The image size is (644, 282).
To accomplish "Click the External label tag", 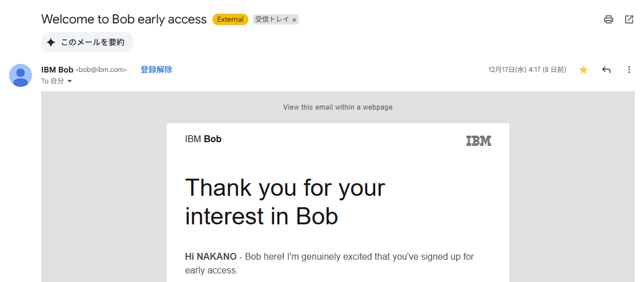I will 230,19.
